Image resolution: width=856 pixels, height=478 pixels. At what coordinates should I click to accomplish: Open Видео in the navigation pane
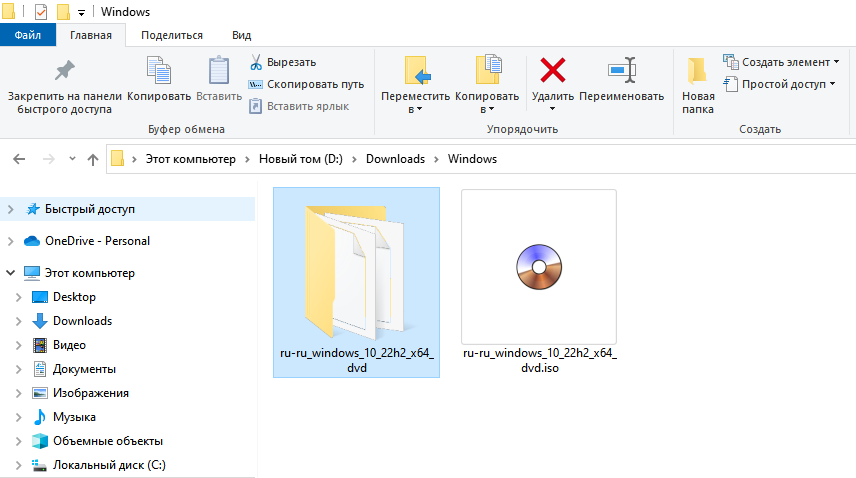tap(69, 345)
